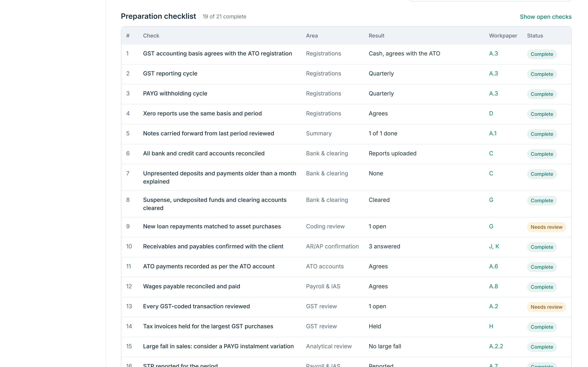Click the Workpaper column header
Viewport: 588px width, 367px height.
(503, 36)
